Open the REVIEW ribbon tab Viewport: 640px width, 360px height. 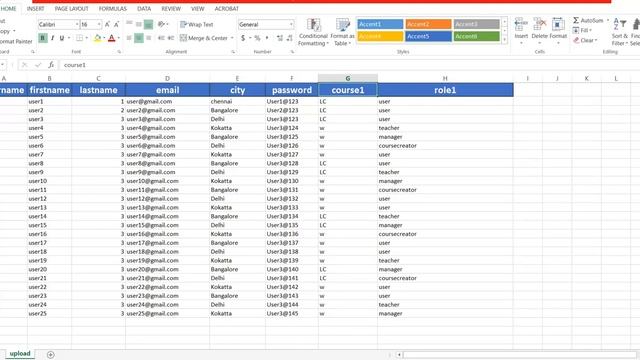click(x=171, y=9)
